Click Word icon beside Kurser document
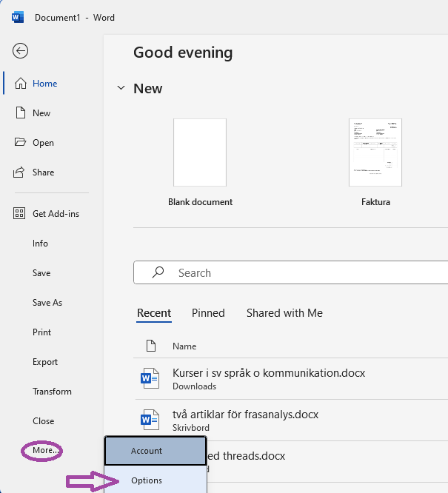The image size is (448, 493). pyautogui.click(x=150, y=378)
